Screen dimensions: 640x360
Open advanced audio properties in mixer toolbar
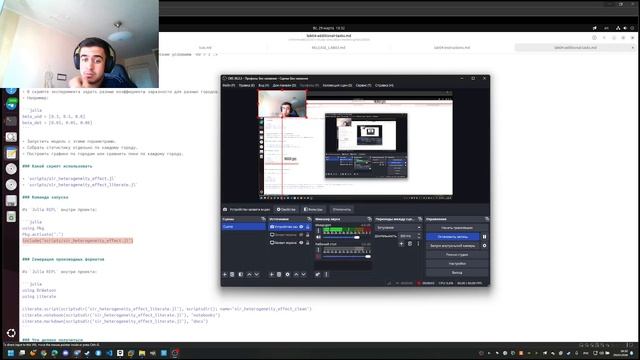pos(318,275)
